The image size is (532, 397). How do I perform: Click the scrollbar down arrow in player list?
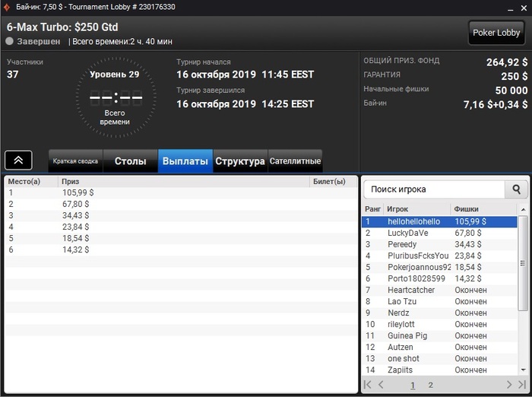(523, 370)
